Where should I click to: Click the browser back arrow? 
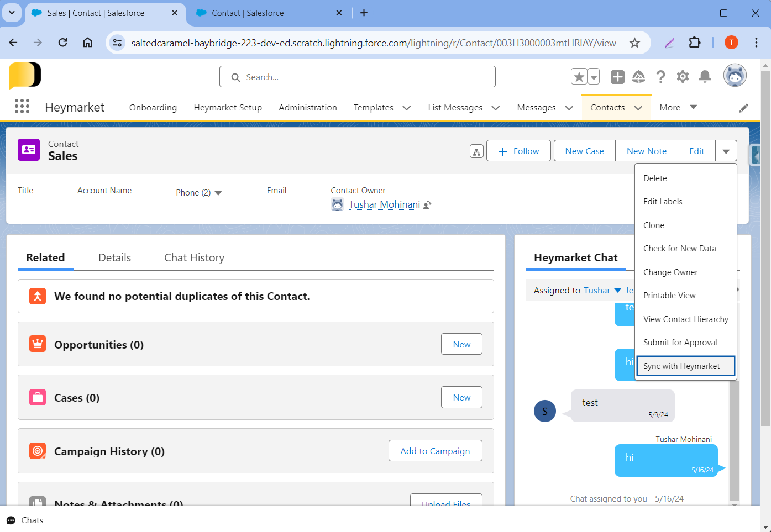pos(13,43)
